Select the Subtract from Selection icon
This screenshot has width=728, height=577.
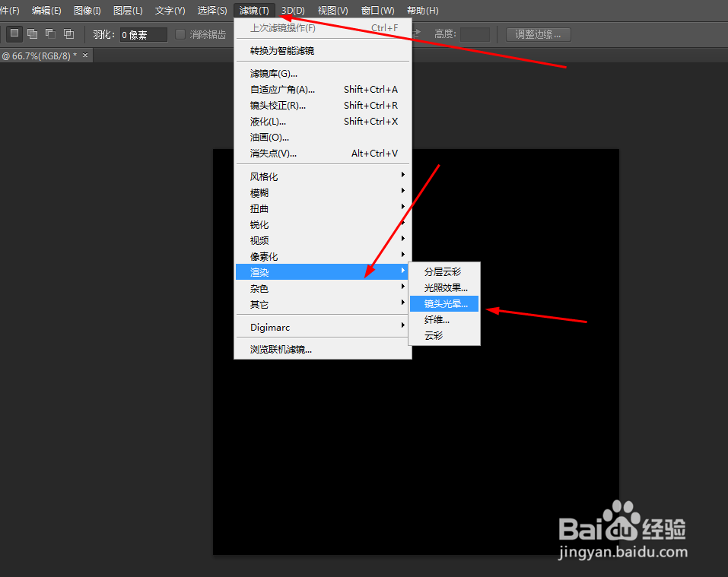[49, 33]
